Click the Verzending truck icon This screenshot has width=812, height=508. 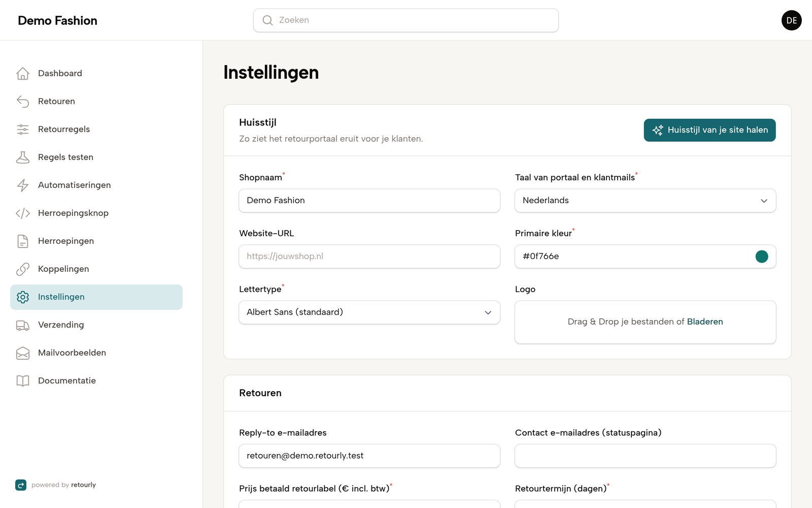[x=23, y=325]
